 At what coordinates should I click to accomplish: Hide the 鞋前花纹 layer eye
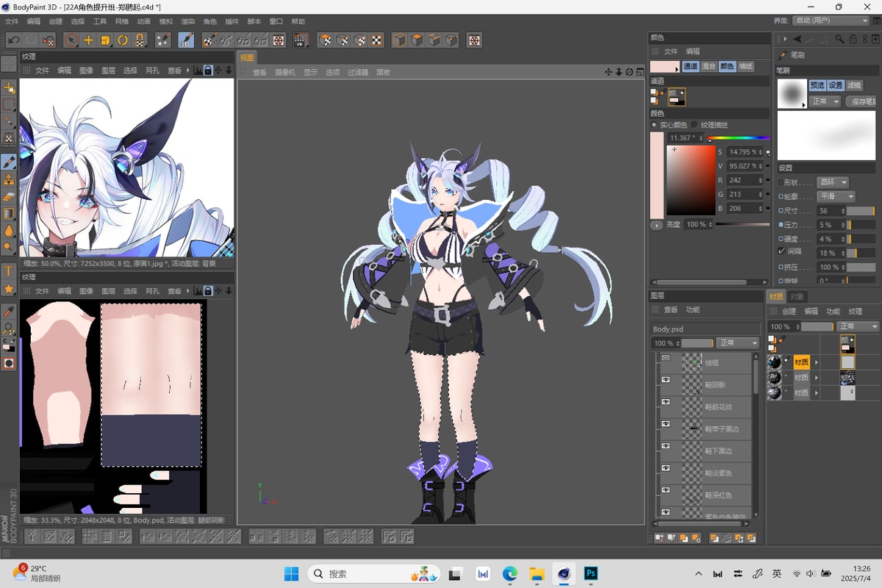coord(666,402)
